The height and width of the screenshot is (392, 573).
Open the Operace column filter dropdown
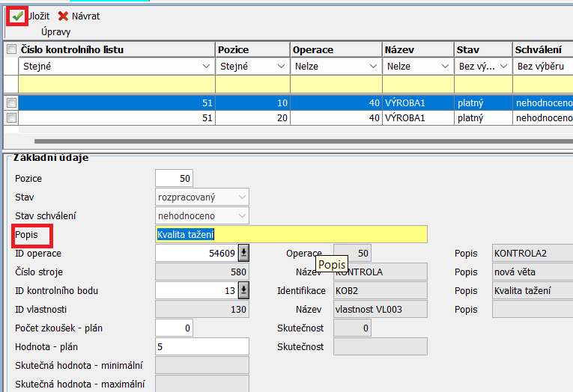[373, 67]
